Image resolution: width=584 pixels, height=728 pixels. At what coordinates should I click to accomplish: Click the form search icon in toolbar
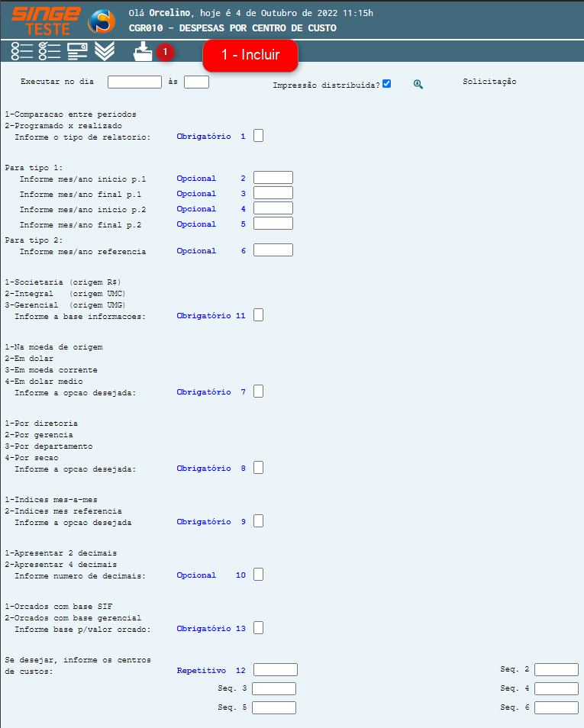(x=77, y=51)
